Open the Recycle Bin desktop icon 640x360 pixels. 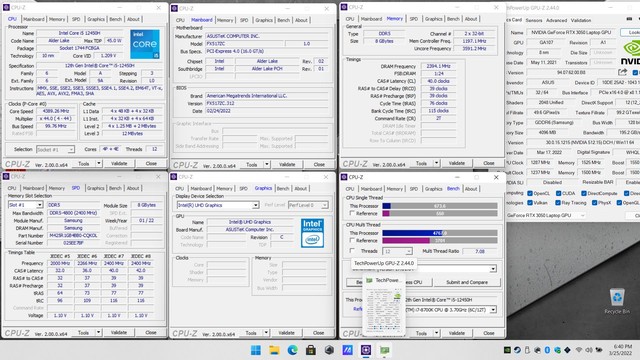tap(617, 301)
